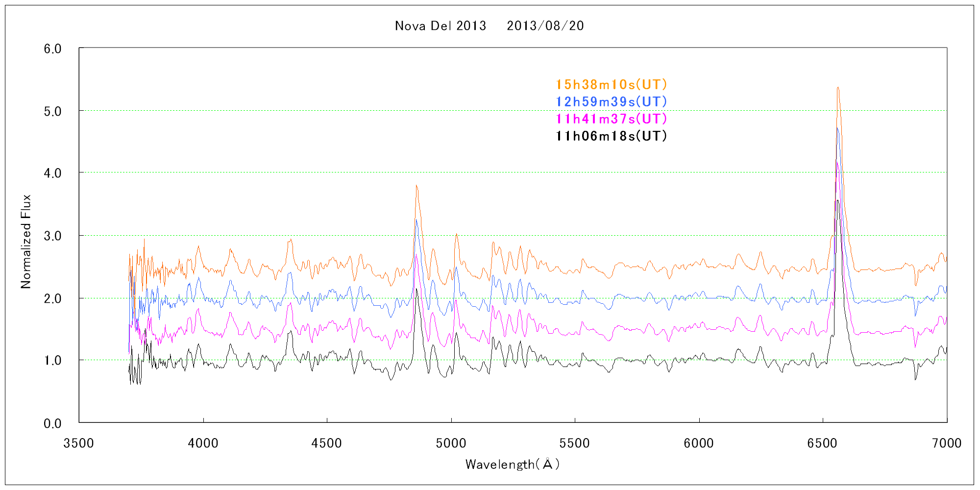Select the magenta 11h41m37s(UT) legend label

tap(611, 119)
